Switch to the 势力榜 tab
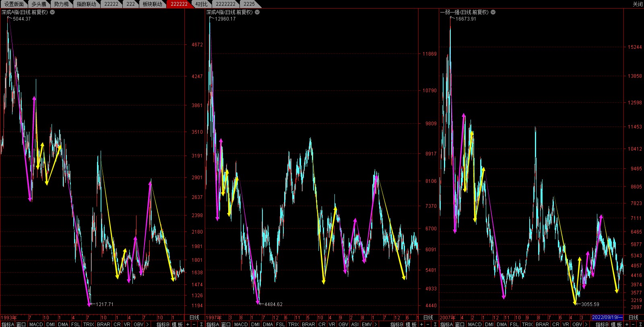This screenshot has width=644, height=327. click(x=62, y=4)
